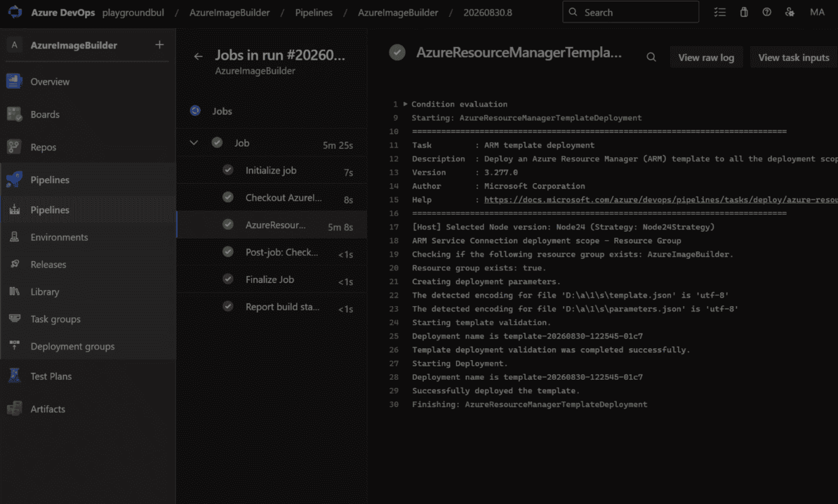Click the AzureImageBuilder project avatar icon
The image size is (838, 504).
[15, 45]
